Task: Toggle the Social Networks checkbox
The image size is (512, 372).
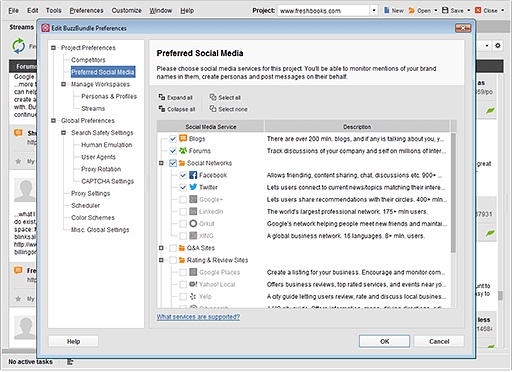Action: coord(173,163)
